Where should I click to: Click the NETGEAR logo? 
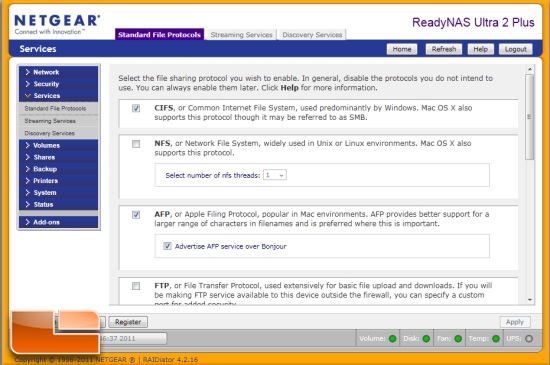click(x=57, y=24)
